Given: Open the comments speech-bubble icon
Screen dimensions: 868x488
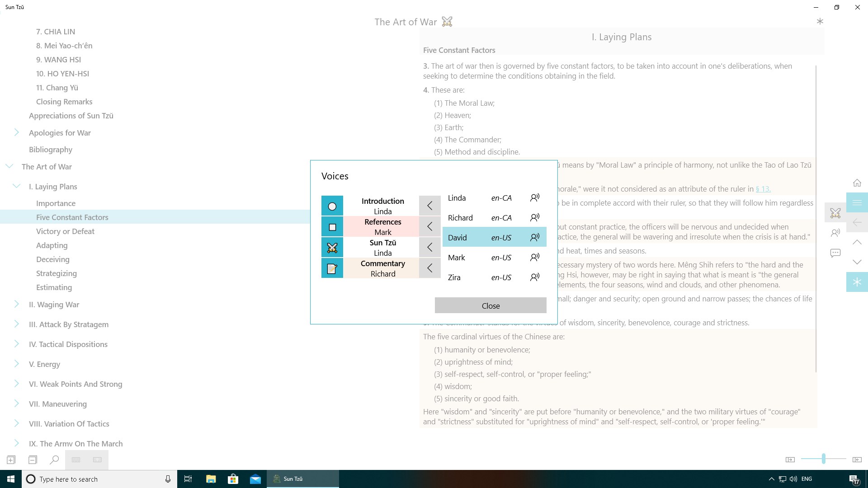Looking at the screenshot, I should click(x=835, y=253).
